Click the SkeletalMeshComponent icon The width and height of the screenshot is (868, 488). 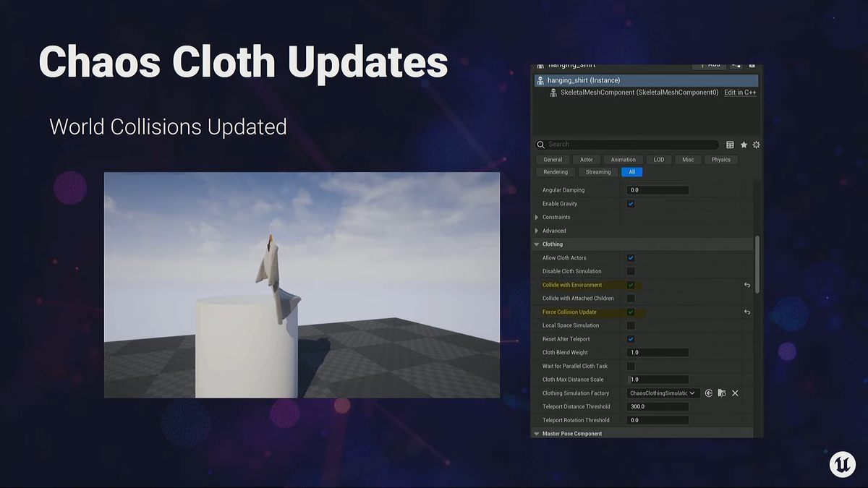tap(554, 93)
